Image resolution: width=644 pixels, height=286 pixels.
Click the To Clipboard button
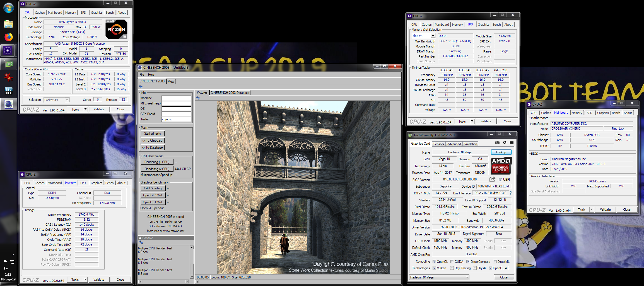click(153, 140)
